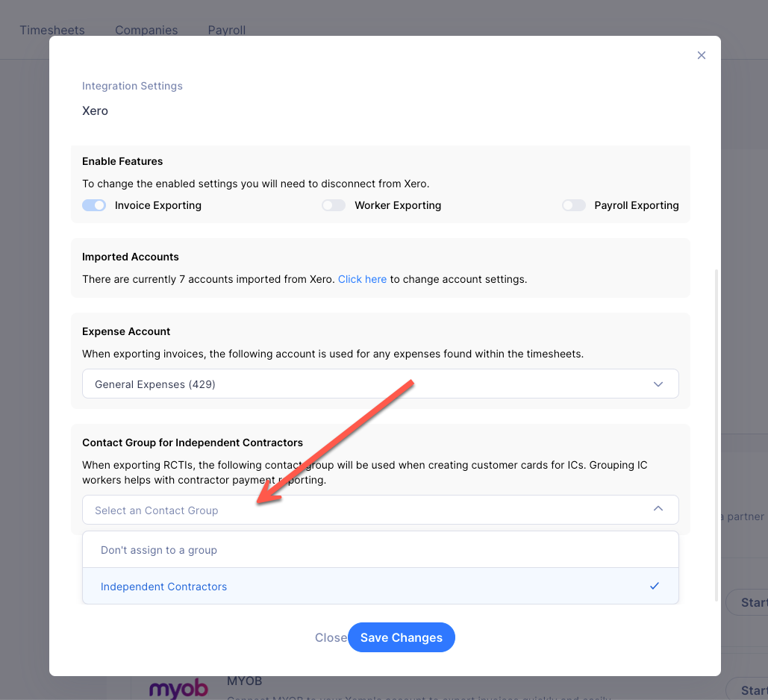The height and width of the screenshot is (700, 768).
Task: Click the checkmark beside Independent Contractors
Action: [655, 586]
